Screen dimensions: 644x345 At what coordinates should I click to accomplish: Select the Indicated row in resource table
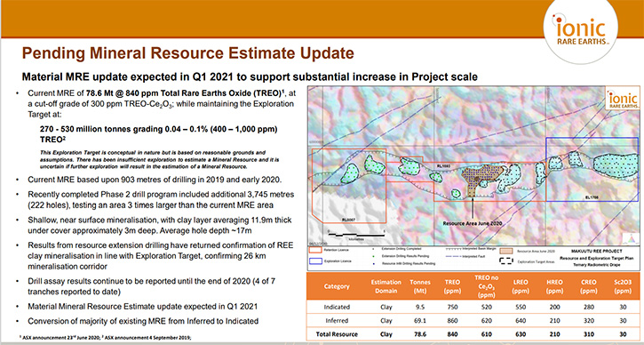coord(473,307)
